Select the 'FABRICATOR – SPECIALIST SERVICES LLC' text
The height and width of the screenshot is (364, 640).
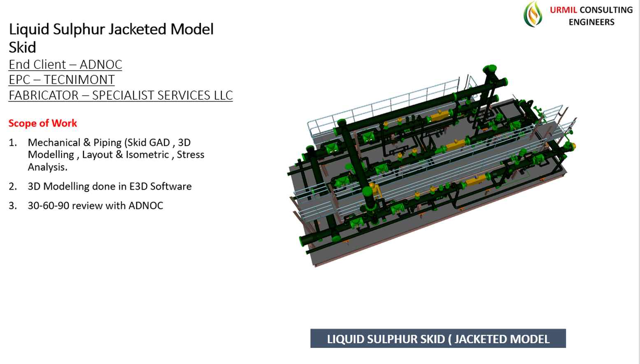point(121,95)
